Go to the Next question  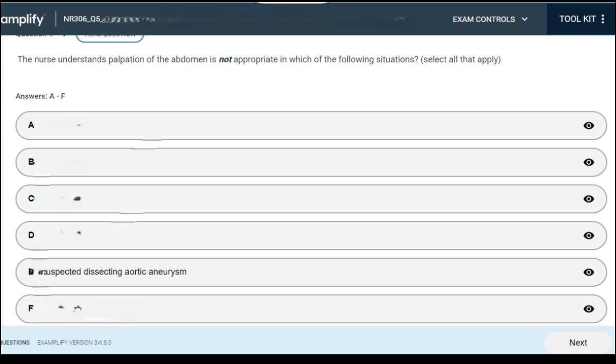pos(578,343)
